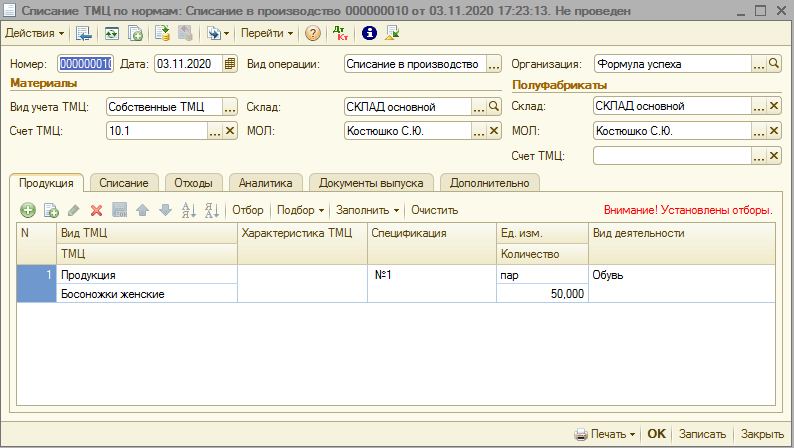Image resolution: width=794 pixels, height=448 pixels.
Task: Click the Help question mark icon
Action: pos(313,33)
